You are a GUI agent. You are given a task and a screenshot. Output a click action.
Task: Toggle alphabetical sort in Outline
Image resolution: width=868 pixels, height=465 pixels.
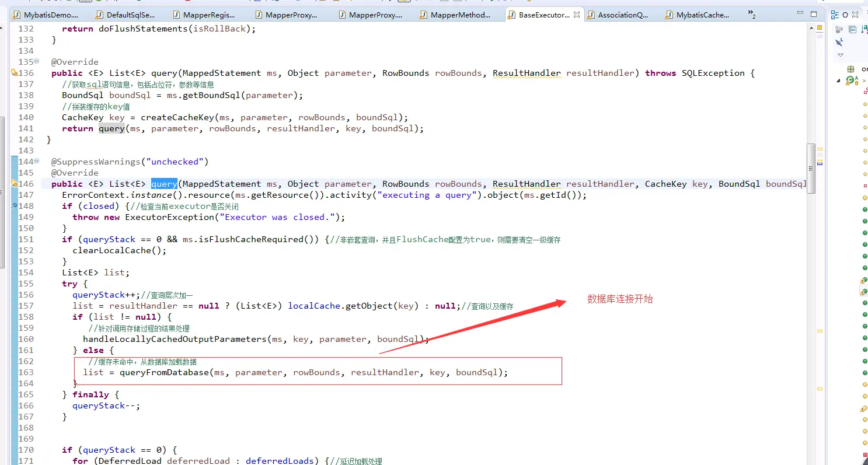pos(864,29)
